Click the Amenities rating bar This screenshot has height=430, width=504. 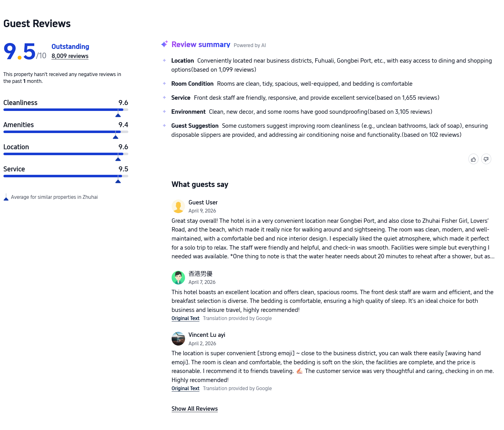point(66,132)
